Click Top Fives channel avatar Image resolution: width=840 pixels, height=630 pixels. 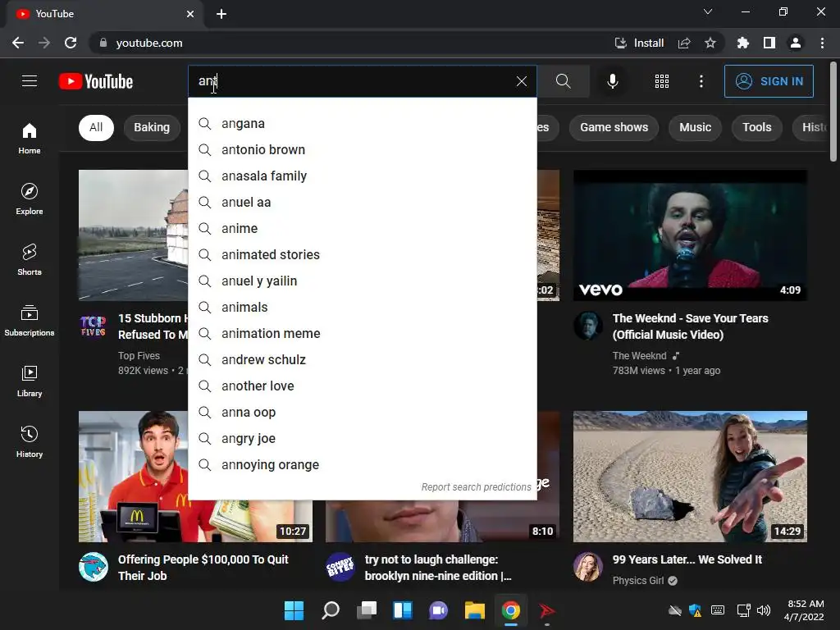point(94,326)
